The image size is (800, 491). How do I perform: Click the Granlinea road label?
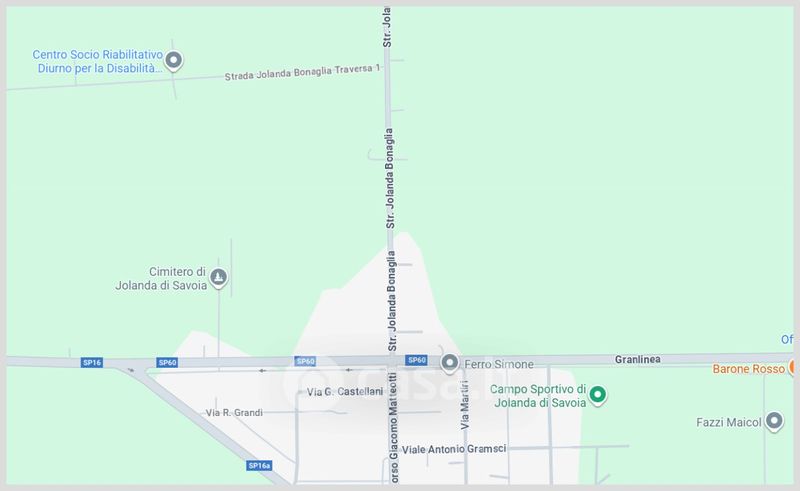(x=637, y=359)
